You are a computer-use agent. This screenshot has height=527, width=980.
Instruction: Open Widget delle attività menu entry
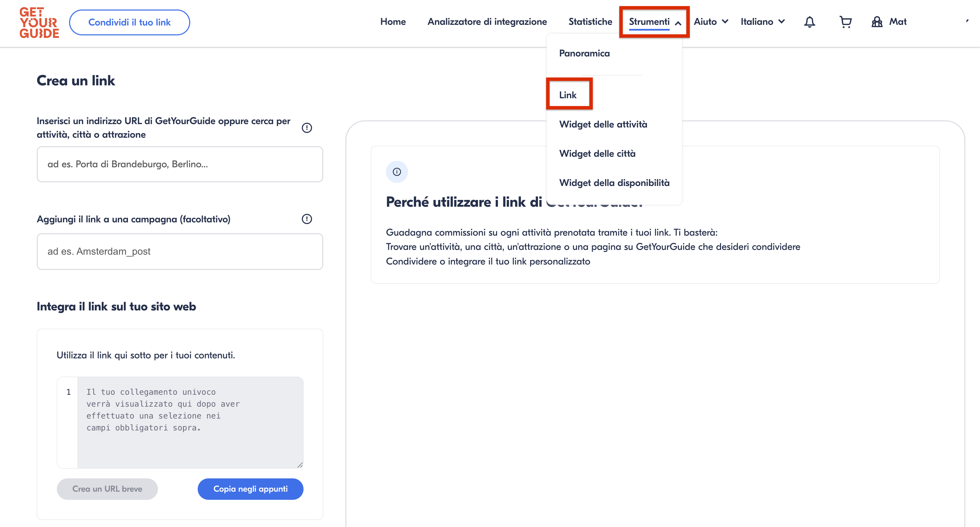tap(603, 124)
